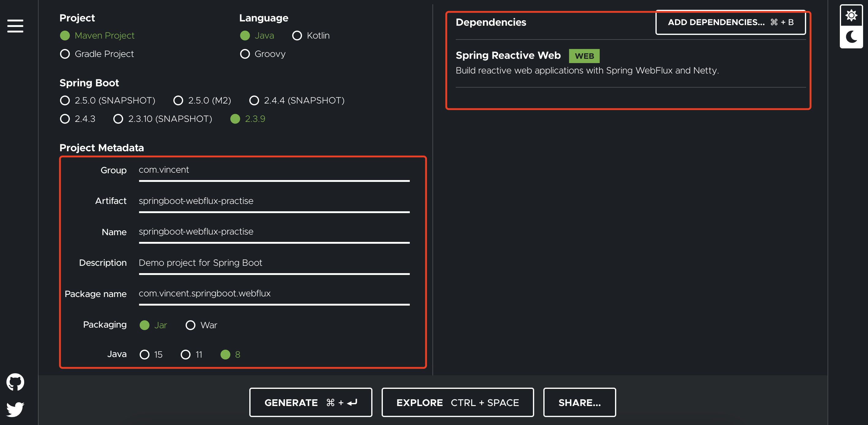Click the Description input field
This screenshot has height=425, width=868.
coord(274,263)
